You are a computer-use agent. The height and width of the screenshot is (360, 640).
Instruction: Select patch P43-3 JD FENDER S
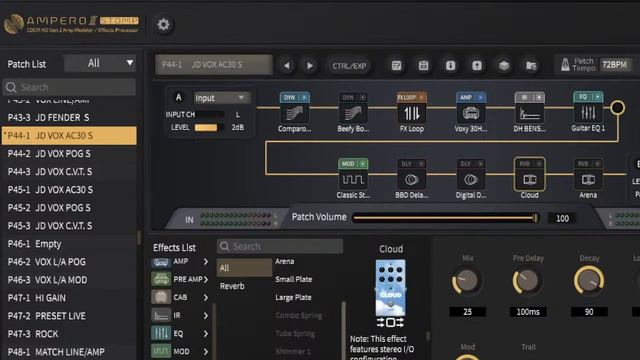pos(69,118)
